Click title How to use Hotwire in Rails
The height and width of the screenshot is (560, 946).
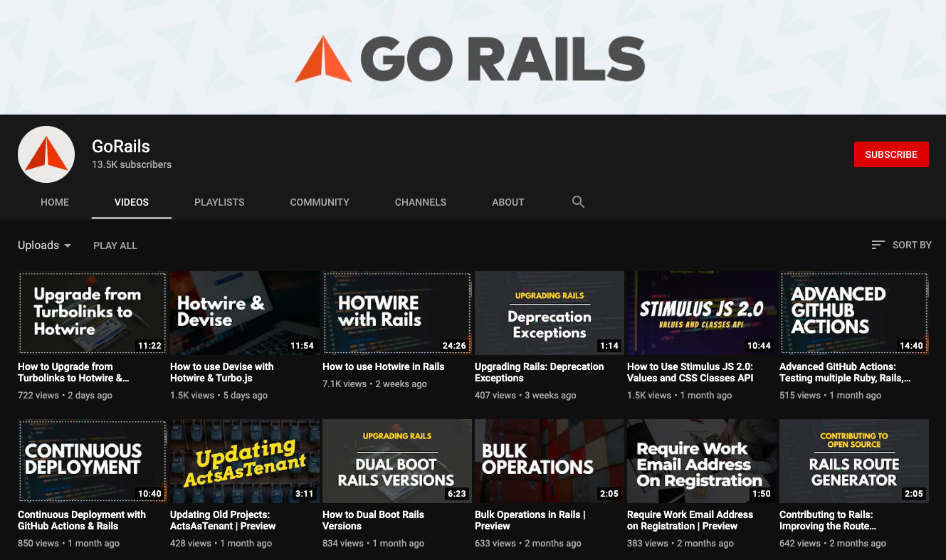click(x=383, y=366)
